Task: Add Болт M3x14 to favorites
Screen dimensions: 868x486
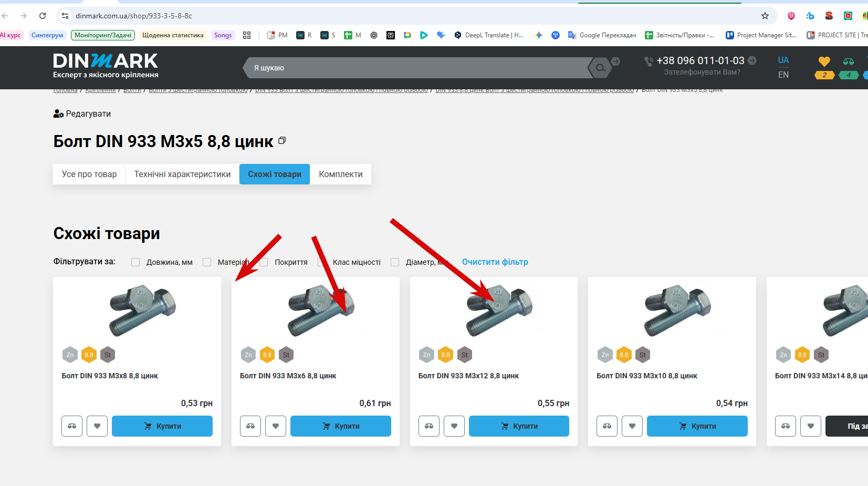Action: pos(811,426)
